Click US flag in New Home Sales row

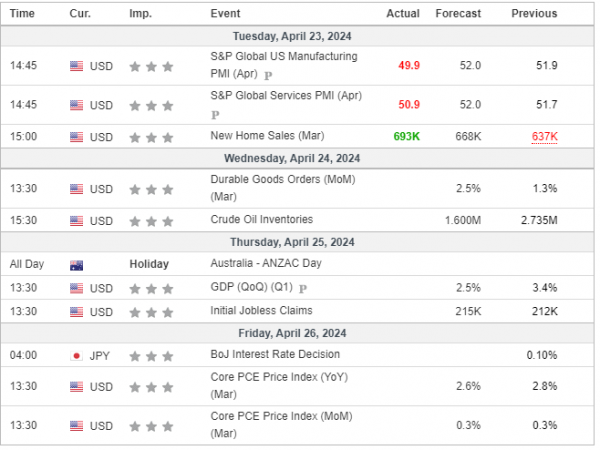coord(77,137)
